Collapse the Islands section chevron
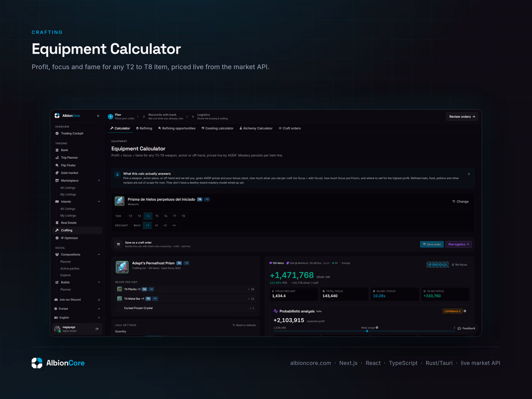Image resolution: width=532 pixels, height=399 pixels. coord(99,202)
